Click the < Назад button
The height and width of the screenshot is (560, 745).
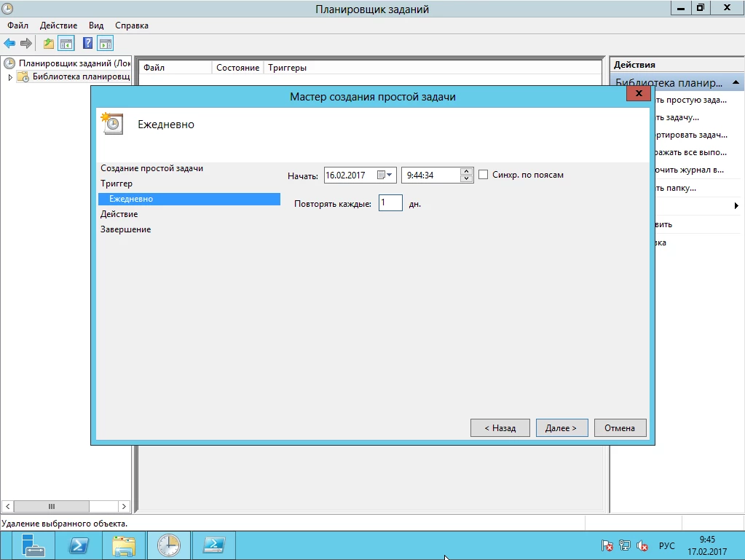(x=500, y=428)
